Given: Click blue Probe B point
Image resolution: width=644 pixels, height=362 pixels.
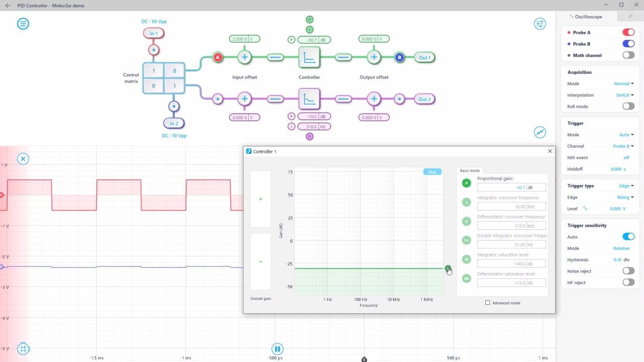Looking at the screenshot, I should 399,57.
